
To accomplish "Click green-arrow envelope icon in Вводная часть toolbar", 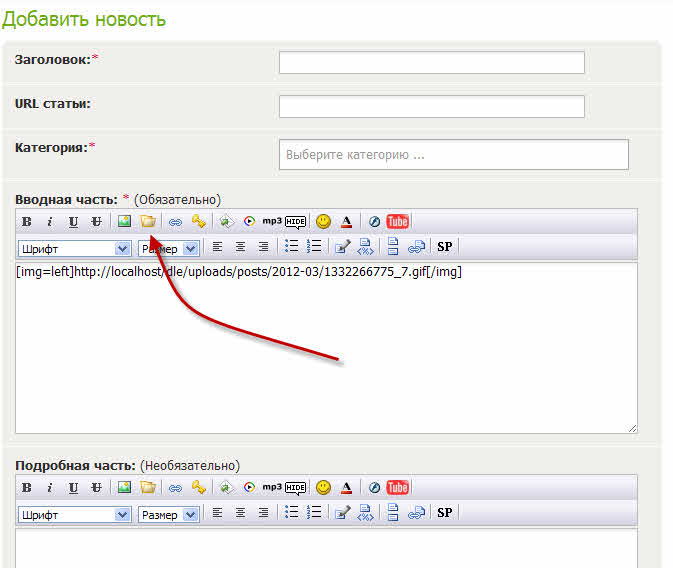I will click(x=226, y=222).
